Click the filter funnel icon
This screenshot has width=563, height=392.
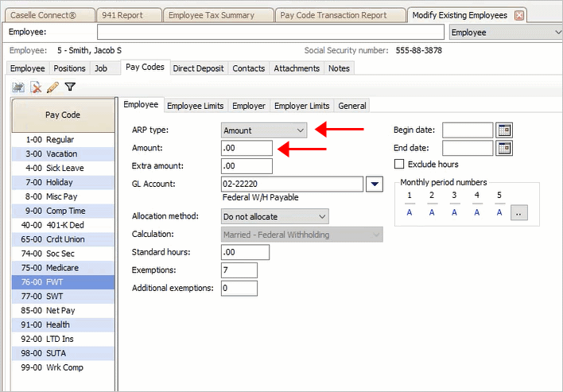(x=70, y=87)
